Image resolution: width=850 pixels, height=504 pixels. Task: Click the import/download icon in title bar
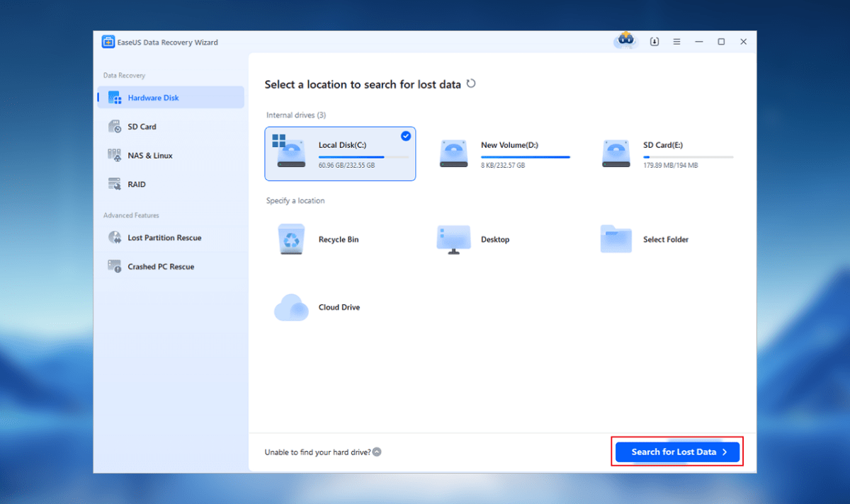[654, 42]
